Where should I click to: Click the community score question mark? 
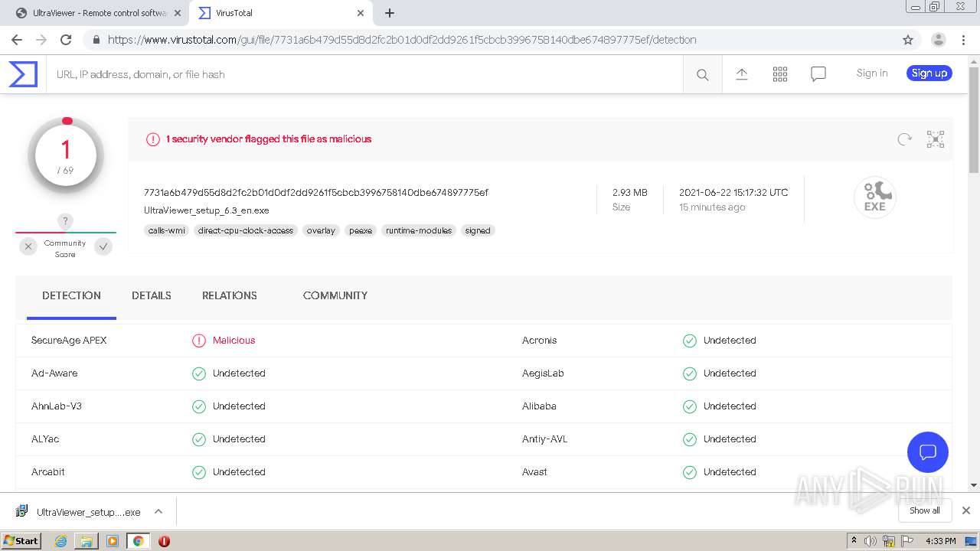click(65, 221)
